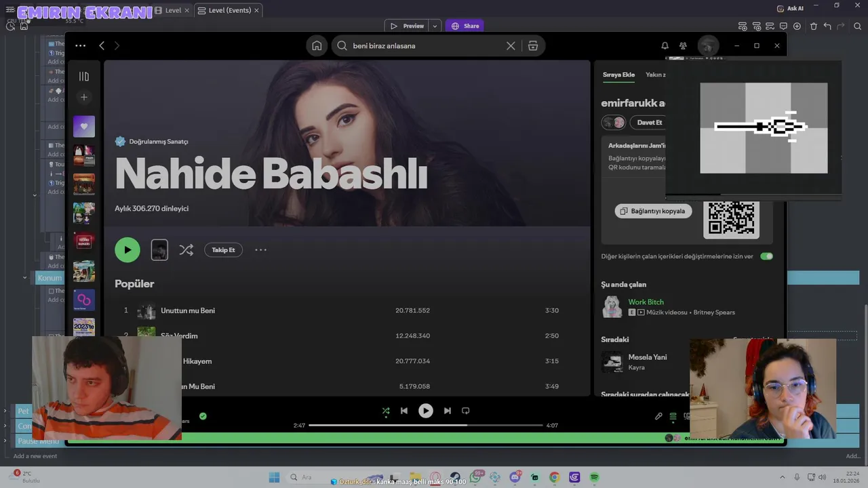Click Davet Et invite button
This screenshot has height=488, width=868.
coord(649,123)
